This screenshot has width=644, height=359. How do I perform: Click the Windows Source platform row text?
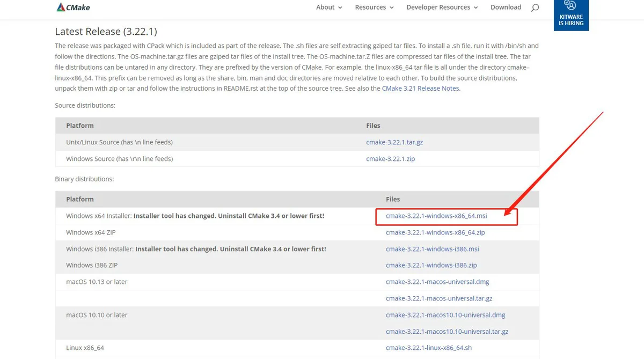click(x=119, y=159)
